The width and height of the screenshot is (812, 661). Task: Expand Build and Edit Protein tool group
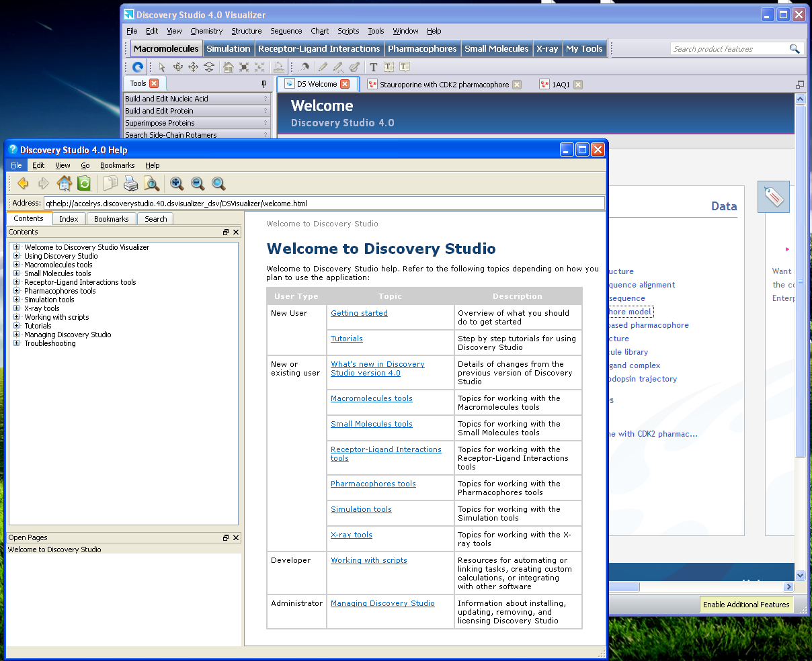click(x=197, y=111)
